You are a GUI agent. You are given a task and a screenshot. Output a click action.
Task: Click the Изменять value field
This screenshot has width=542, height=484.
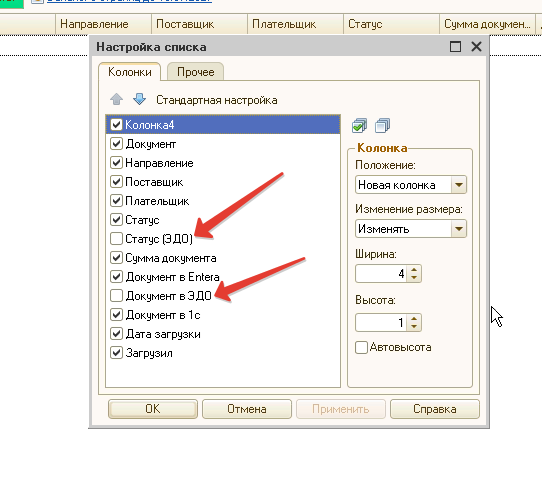click(x=403, y=229)
